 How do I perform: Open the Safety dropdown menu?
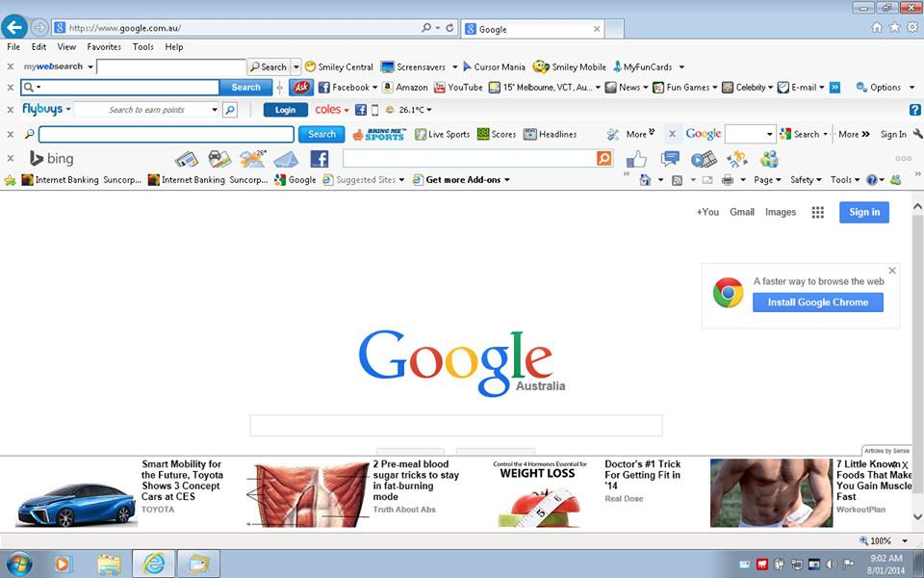[806, 180]
